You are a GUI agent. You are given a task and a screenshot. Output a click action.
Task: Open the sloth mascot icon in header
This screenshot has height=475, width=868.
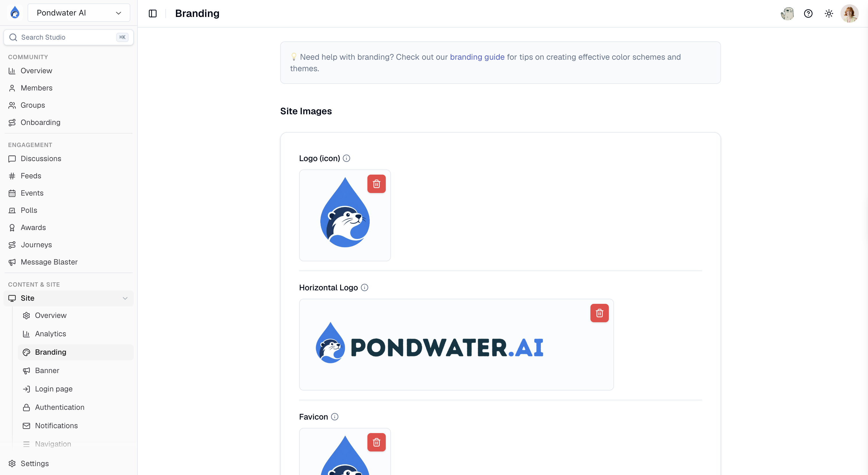tap(787, 13)
